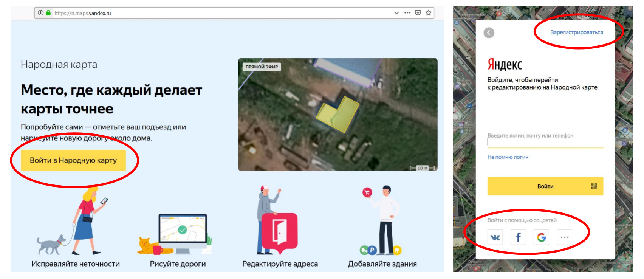Open the page actions three-dots menu
Viewport: 644px width, 279px height.
[407, 13]
